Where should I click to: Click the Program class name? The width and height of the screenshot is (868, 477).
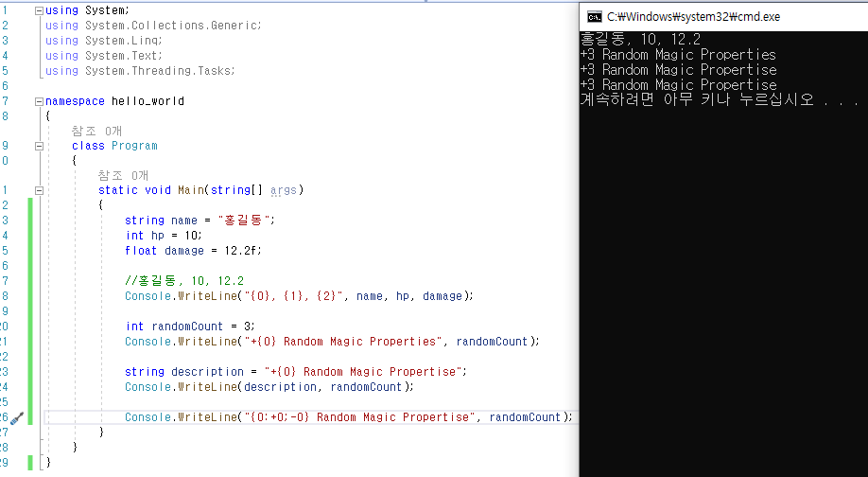134,146
